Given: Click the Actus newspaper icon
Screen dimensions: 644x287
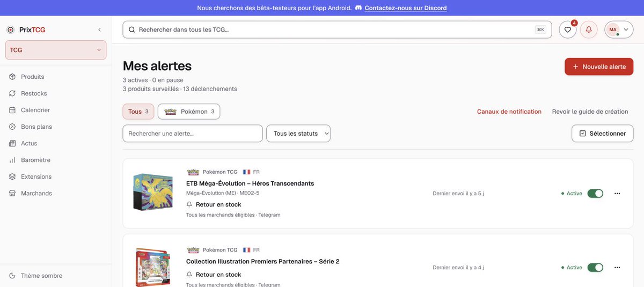Looking at the screenshot, I should coord(12,143).
